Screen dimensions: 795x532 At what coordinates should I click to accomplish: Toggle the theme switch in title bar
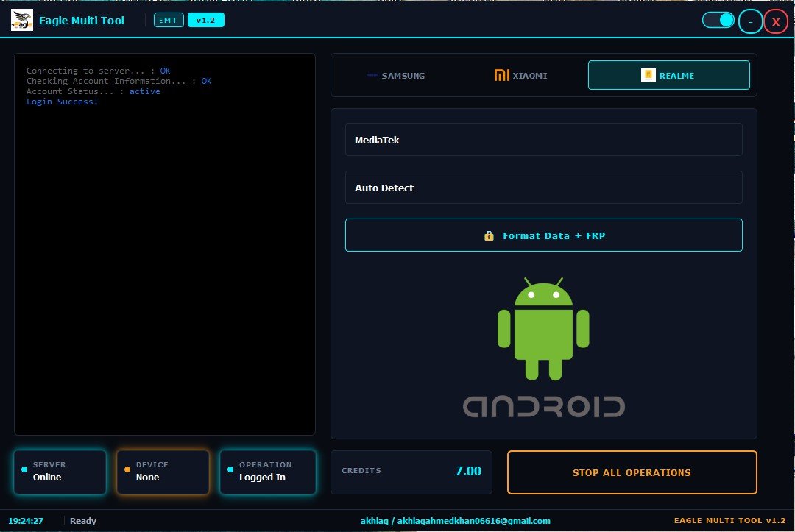pyautogui.click(x=718, y=21)
